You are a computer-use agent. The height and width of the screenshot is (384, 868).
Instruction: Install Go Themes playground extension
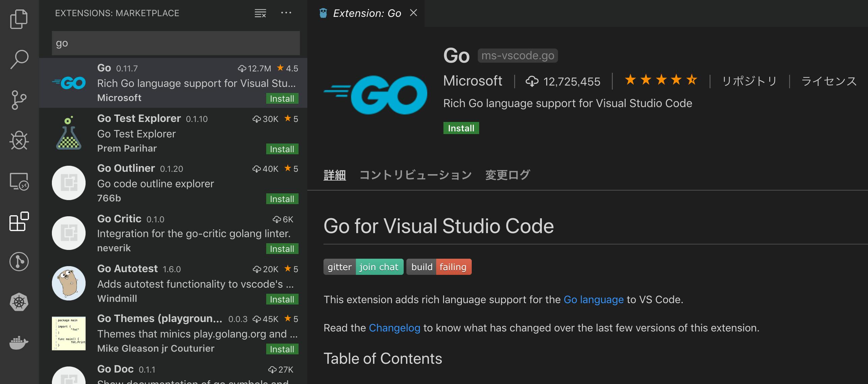[x=282, y=349]
